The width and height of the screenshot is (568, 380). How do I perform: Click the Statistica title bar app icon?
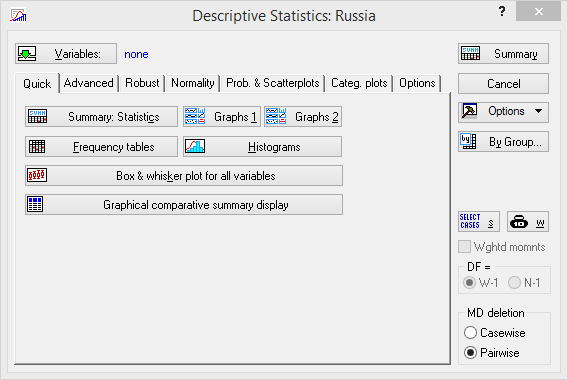[x=18, y=15]
